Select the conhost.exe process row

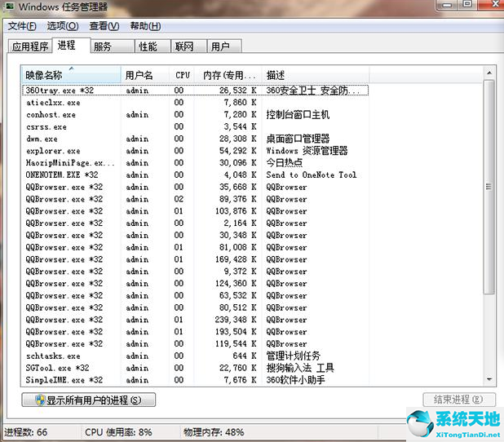pyautogui.click(x=196, y=114)
